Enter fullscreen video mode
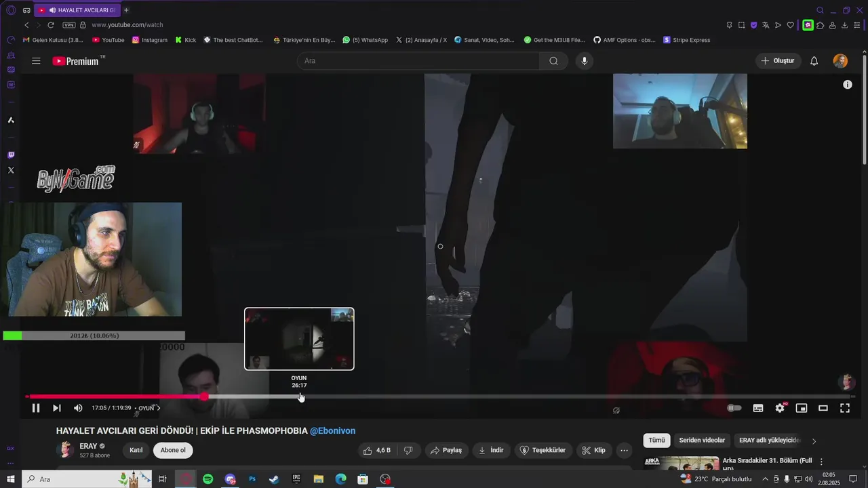The width and height of the screenshot is (868, 488). (x=845, y=408)
